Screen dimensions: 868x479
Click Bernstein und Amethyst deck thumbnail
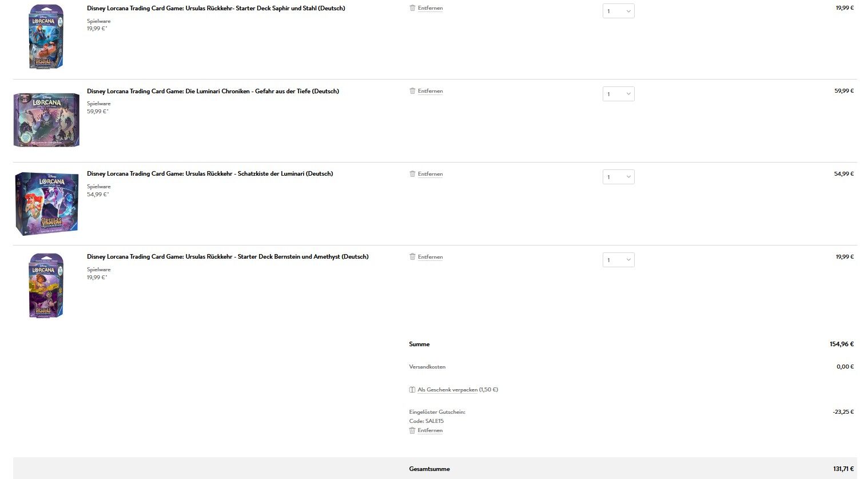point(46,286)
